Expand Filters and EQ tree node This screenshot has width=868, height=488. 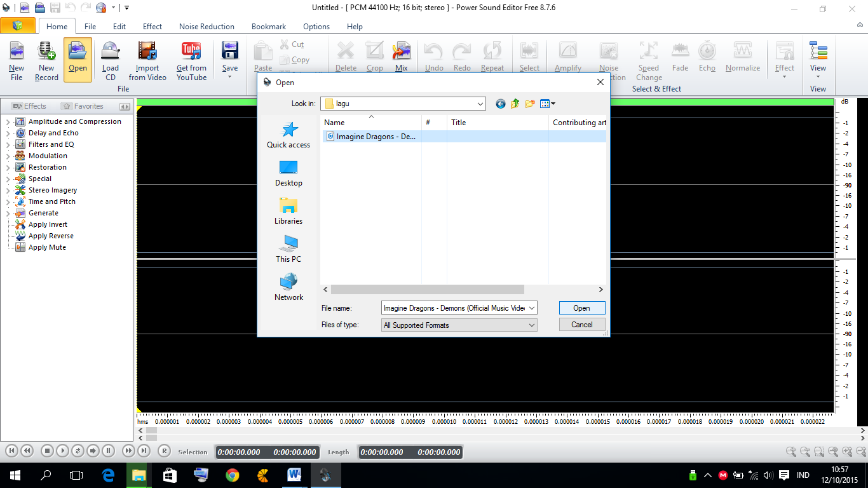click(x=8, y=144)
